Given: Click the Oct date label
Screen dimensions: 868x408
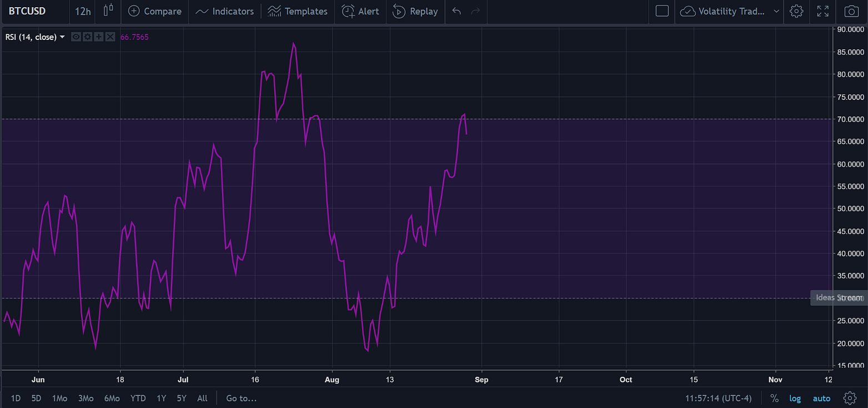Looking at the screenshot, I should pos(626,380).
